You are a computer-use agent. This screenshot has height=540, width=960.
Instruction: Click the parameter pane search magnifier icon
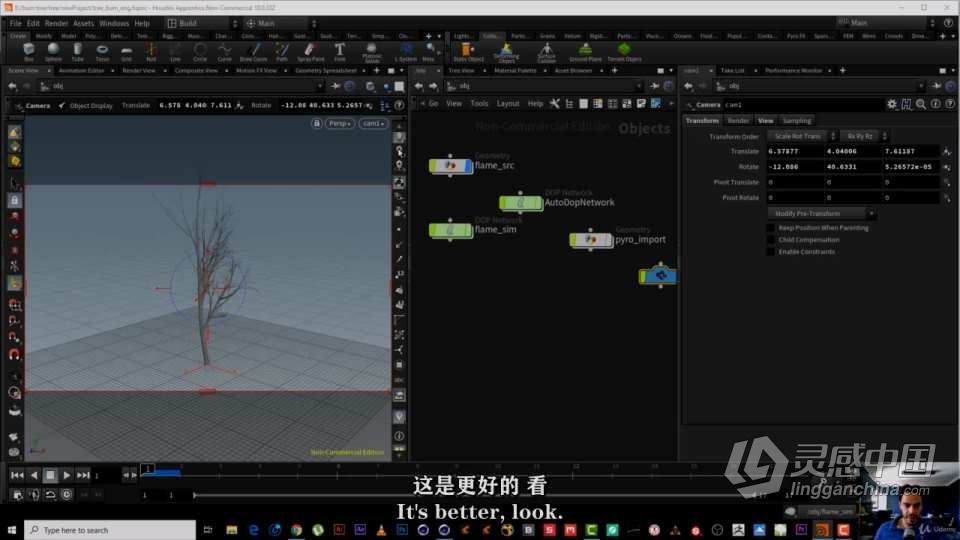pos(921,105)
